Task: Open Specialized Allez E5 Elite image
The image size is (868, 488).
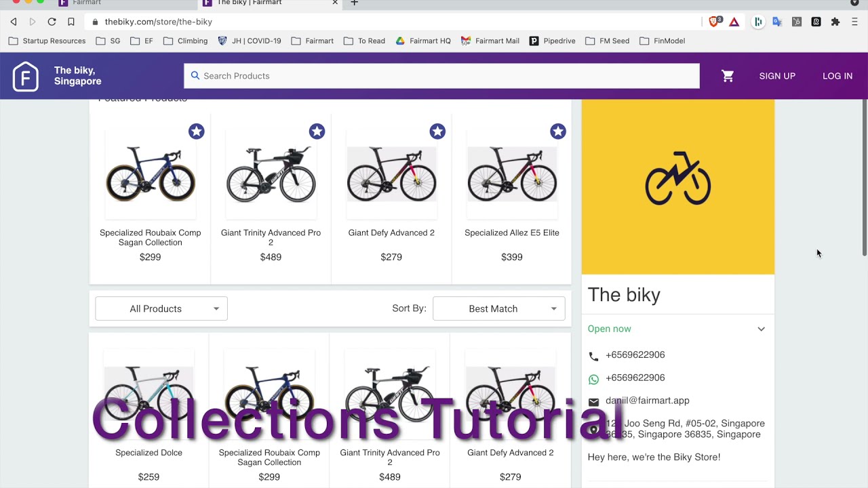Action: (x=512, y=175)
